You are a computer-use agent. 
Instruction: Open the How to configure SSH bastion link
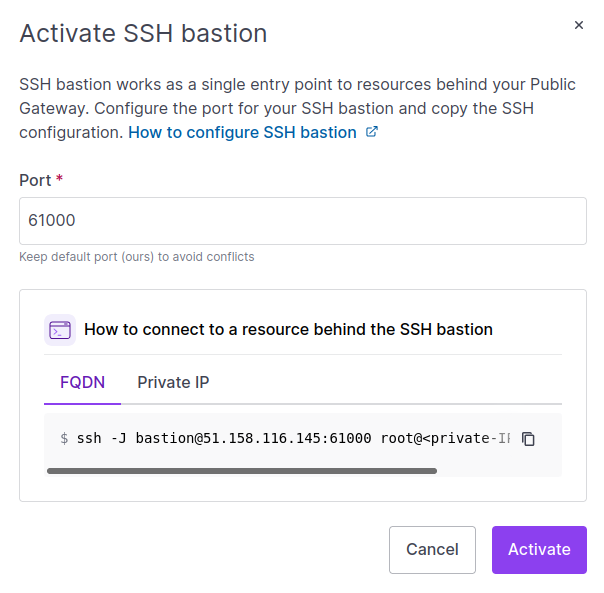click(x=242, y=132)
